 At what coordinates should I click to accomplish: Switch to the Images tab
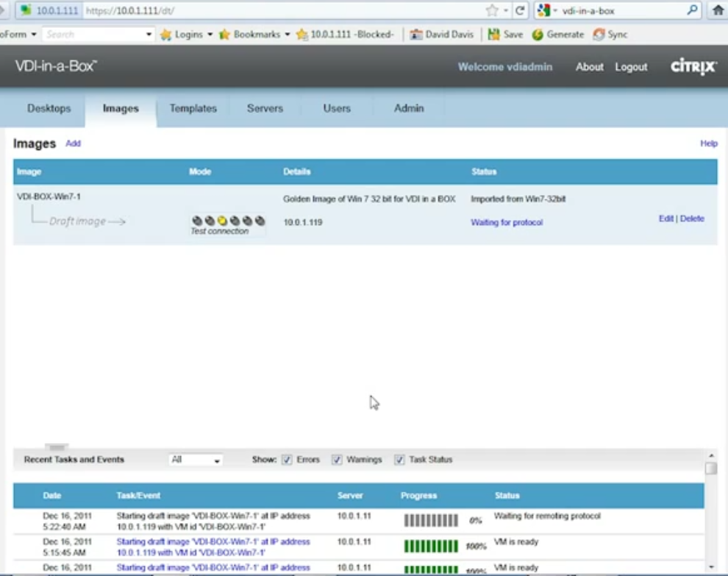click(x=121, y=108)
